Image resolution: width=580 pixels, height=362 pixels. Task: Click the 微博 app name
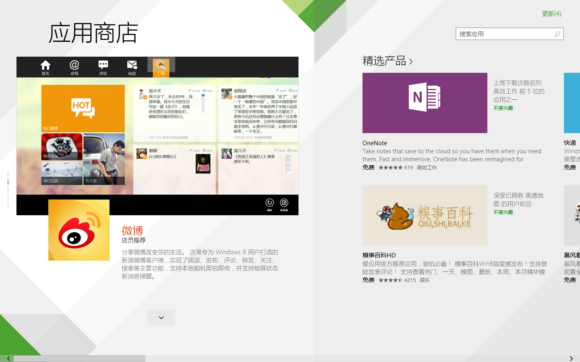pyautogui.click(x=132, y=230)
